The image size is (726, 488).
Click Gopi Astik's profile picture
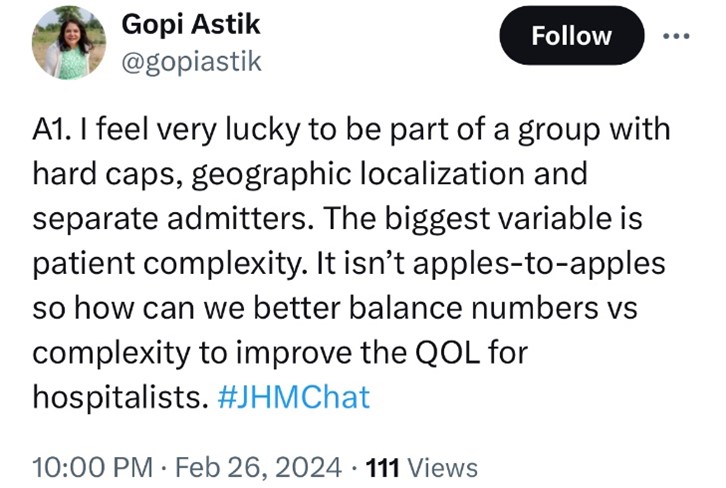click(70, 42)
